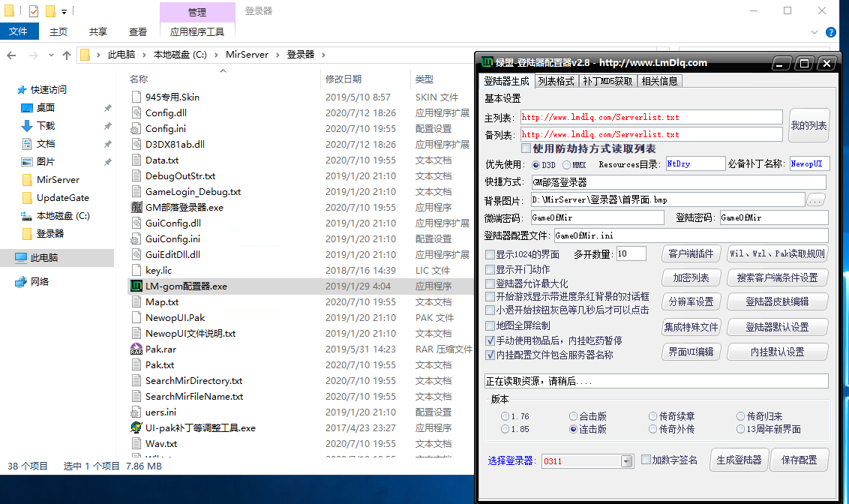This screenshot has width=849, height=504.
Task: Click the 多开数量 input field
Action: [631, 253]
